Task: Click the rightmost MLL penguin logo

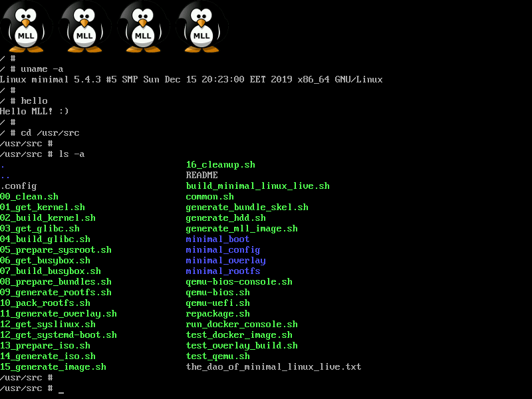Action: [201, 27]
